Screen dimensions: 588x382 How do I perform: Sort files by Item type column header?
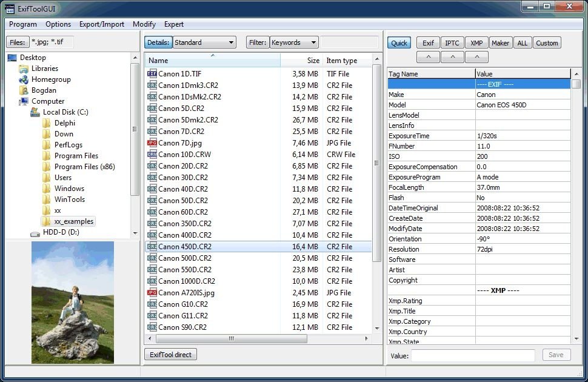coord(347,61)
